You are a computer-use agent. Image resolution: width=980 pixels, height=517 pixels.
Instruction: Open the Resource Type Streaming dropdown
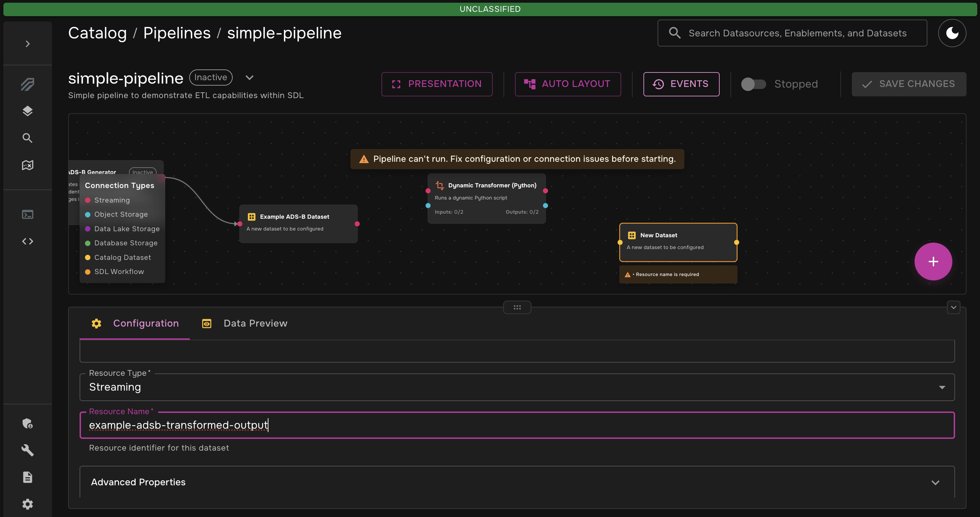click(x=517, y=387)
